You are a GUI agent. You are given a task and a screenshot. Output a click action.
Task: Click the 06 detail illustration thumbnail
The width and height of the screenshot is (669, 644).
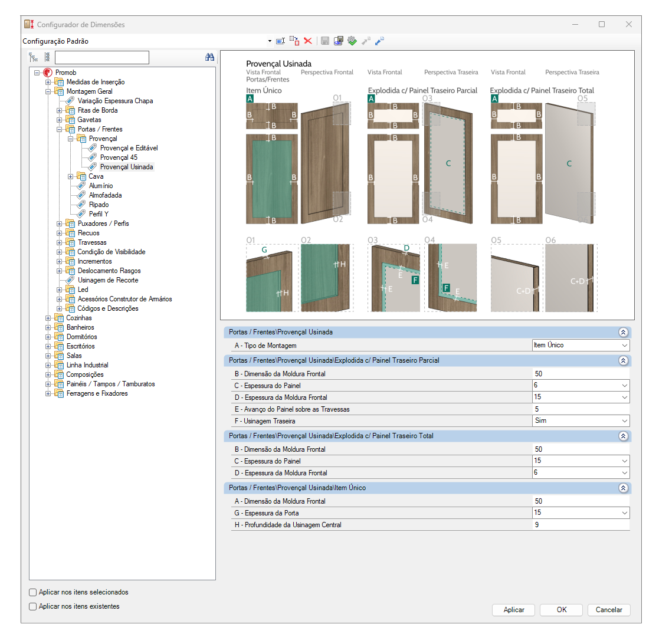click(x=571, y=278)
